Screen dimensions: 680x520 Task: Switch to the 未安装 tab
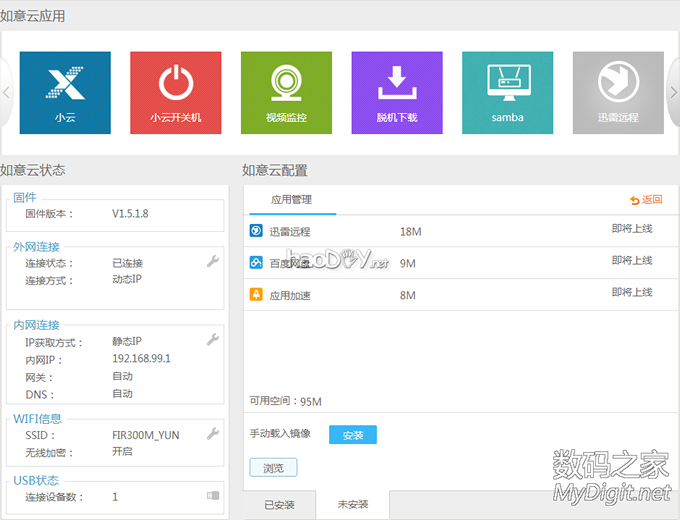353,505
